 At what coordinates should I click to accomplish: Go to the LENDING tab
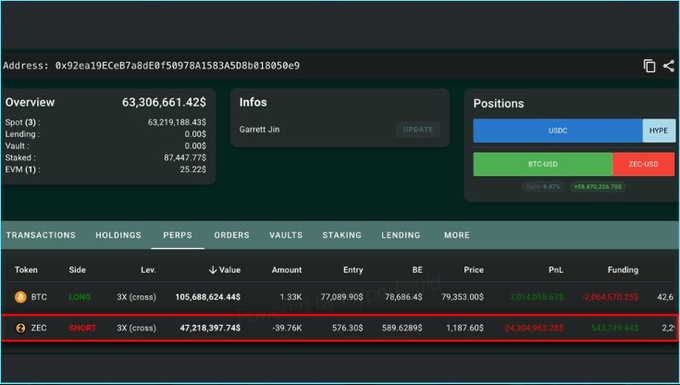(x=401, y=235)
